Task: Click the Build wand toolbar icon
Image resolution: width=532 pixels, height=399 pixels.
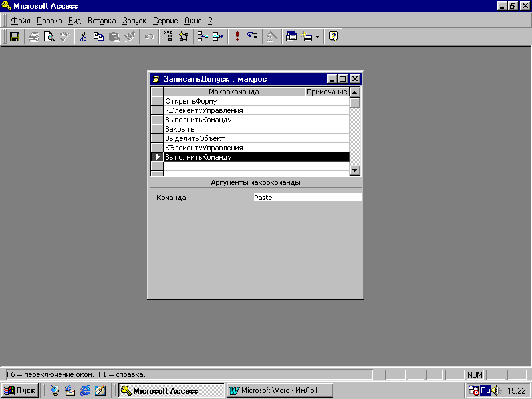Action: coord(271,37)
